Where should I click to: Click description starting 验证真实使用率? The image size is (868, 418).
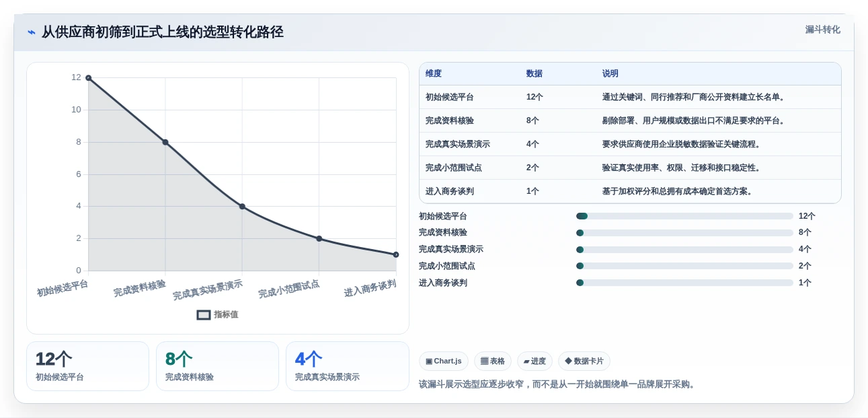[683, 168]
